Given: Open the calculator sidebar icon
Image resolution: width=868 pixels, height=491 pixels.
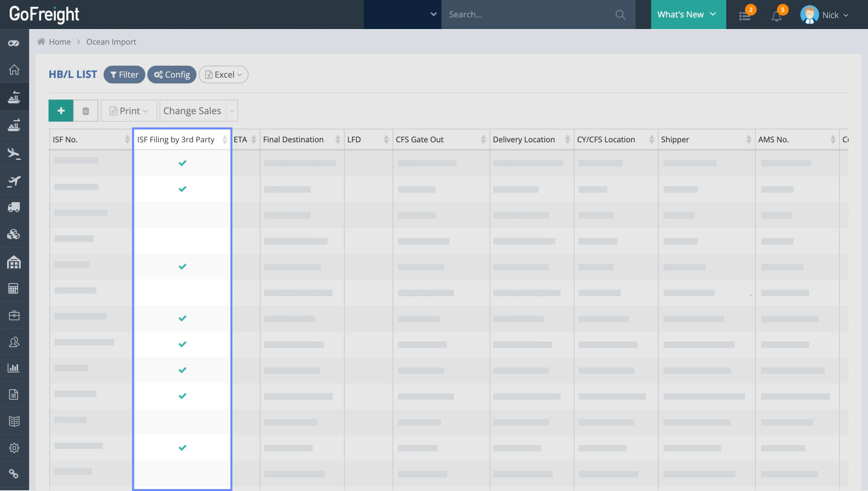Looking at the screenshot, I should pos(14,288).
